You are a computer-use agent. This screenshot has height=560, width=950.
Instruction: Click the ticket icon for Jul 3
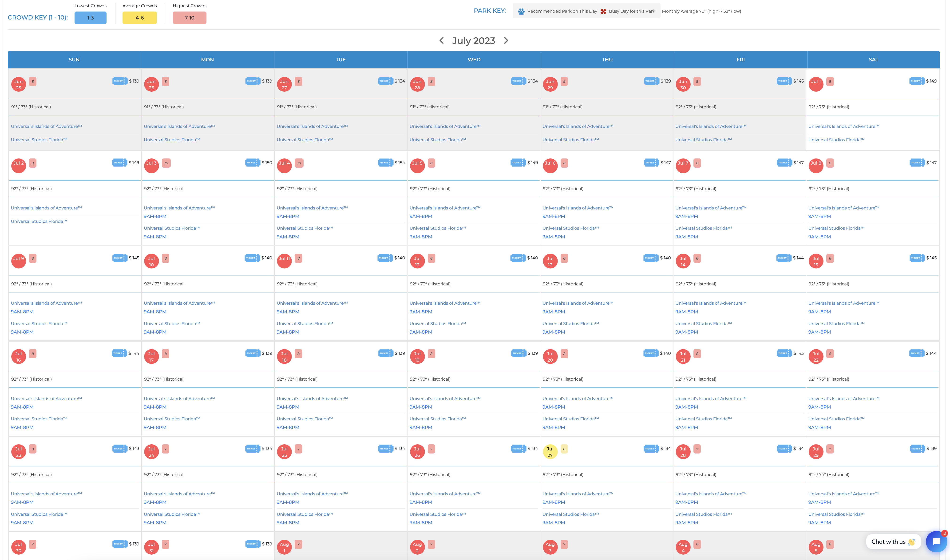tap(253, 163)
